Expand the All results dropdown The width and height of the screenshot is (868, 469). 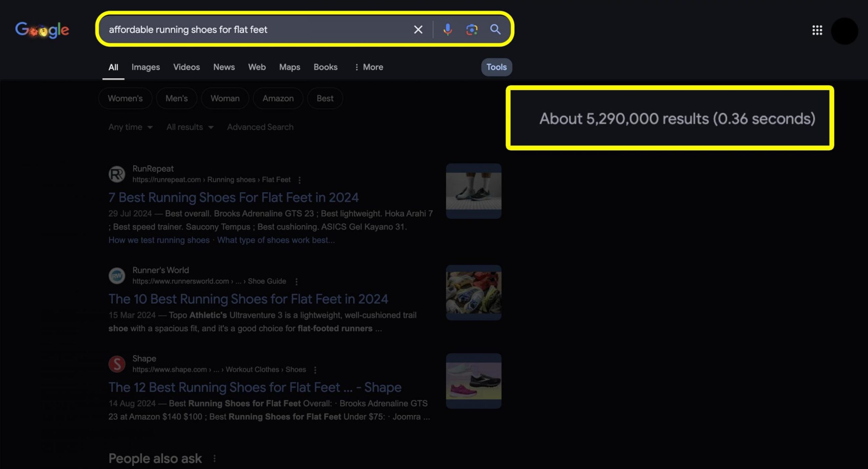click(x=190, y=127)
